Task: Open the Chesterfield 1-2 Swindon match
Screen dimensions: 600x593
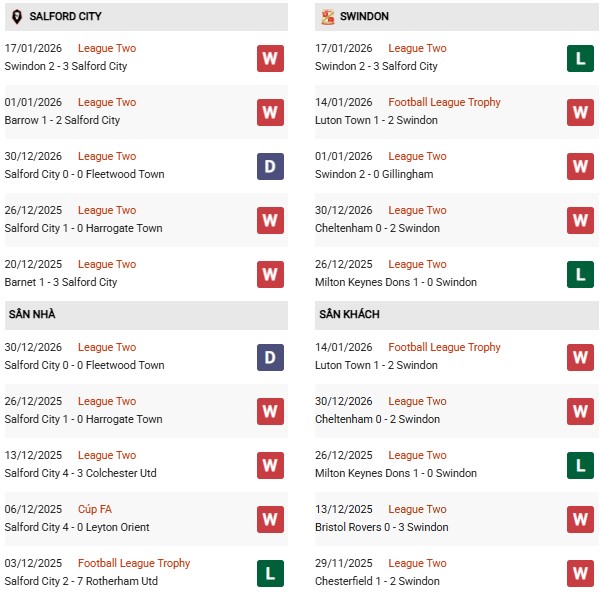Action: tap(376, 581)
